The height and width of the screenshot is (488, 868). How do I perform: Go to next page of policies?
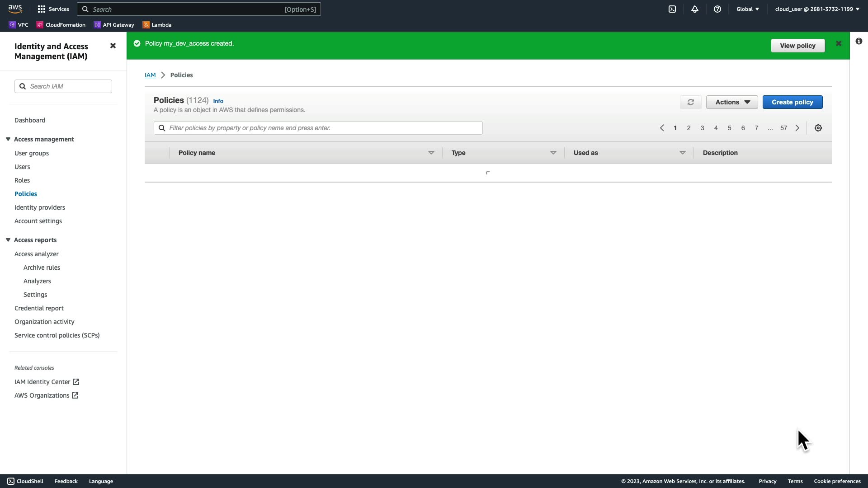pos(797,128)
